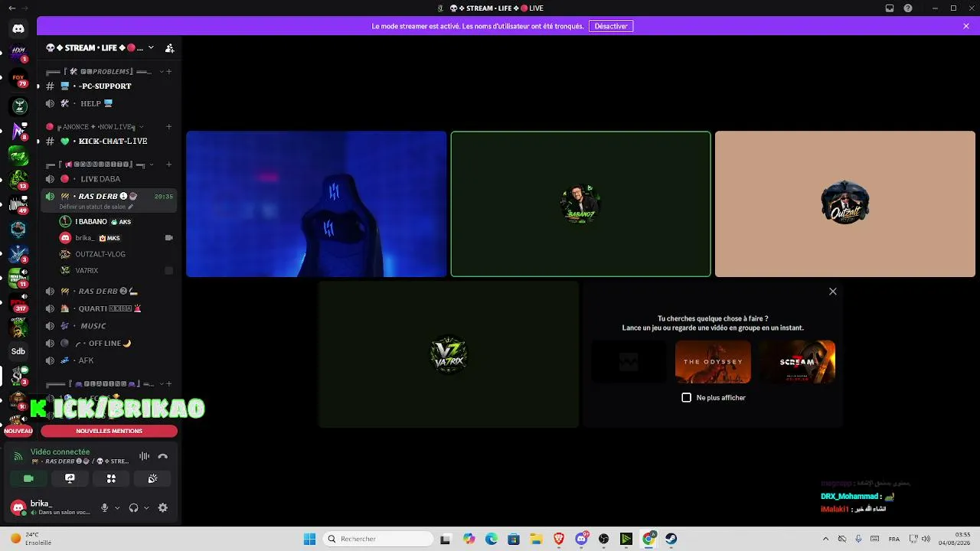
Task: Join the MUSIC voice channel
Action: (109, 326)
